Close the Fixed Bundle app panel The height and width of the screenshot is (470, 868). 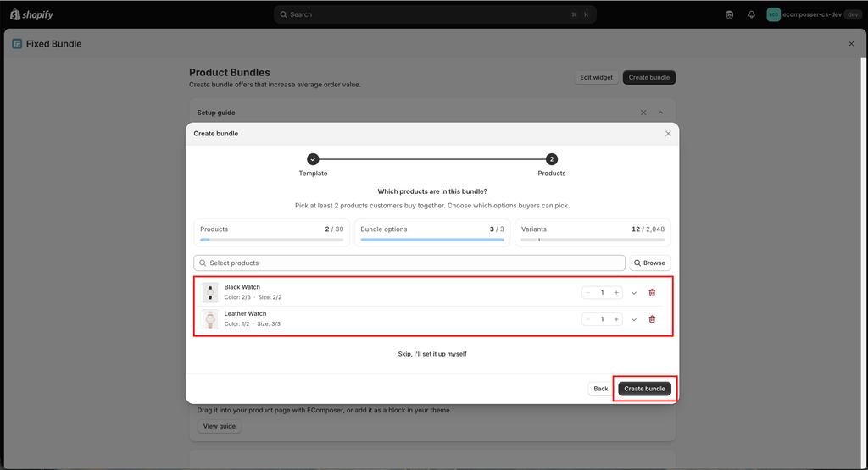pos(851,44)
